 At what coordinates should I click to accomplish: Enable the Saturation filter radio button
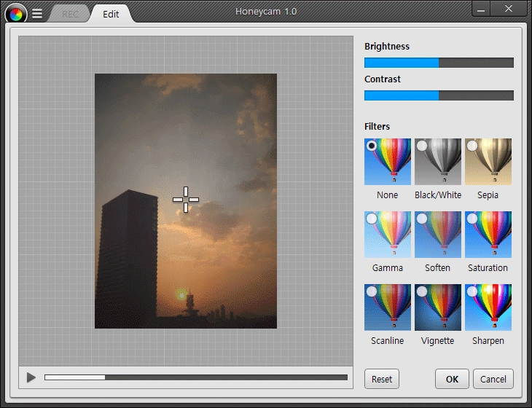coord(472,219)
